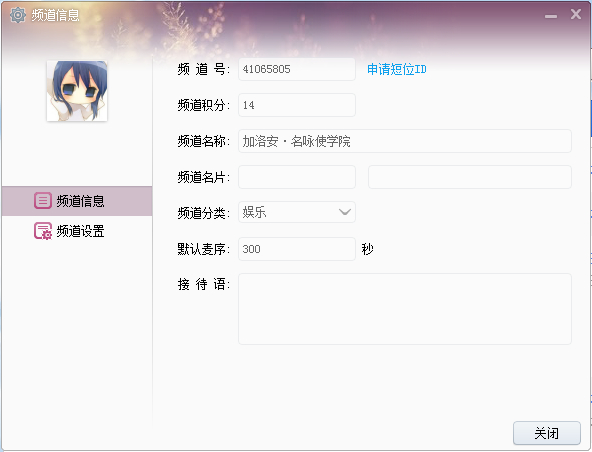Minimize the 频道信息 window
This screenshot has height=452, width=592.
point(551,16)
